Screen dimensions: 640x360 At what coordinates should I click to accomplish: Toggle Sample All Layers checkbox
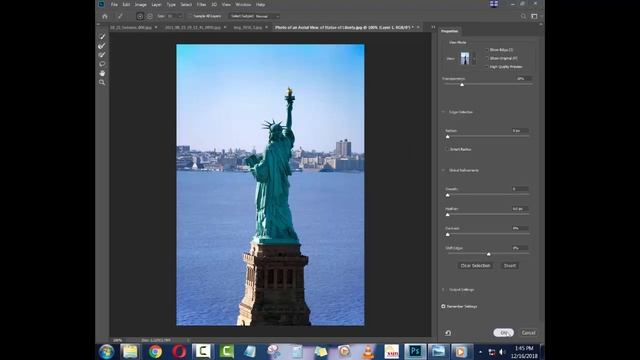tap(190, 16)
